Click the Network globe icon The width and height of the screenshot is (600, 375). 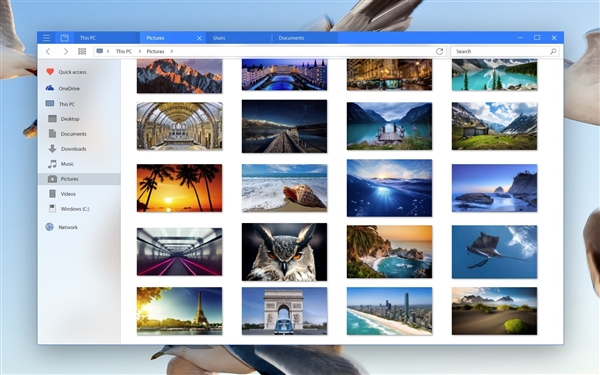point(49,227)
